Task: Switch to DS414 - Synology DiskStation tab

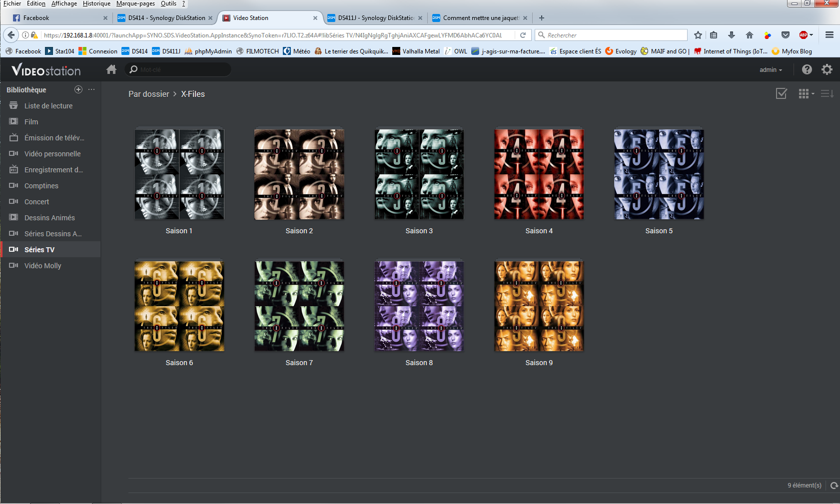Action: pyautogui.click(x=165, y=18)
